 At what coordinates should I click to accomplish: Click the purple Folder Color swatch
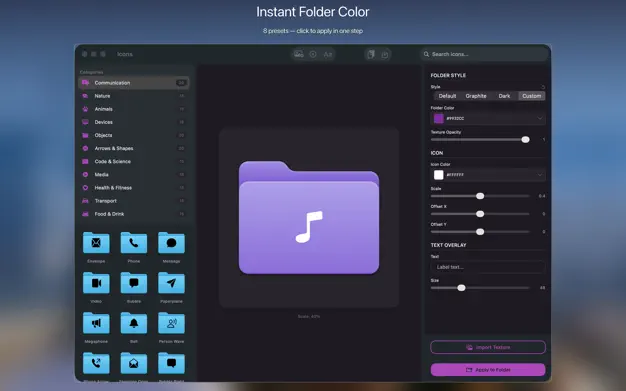coord(439,118)
